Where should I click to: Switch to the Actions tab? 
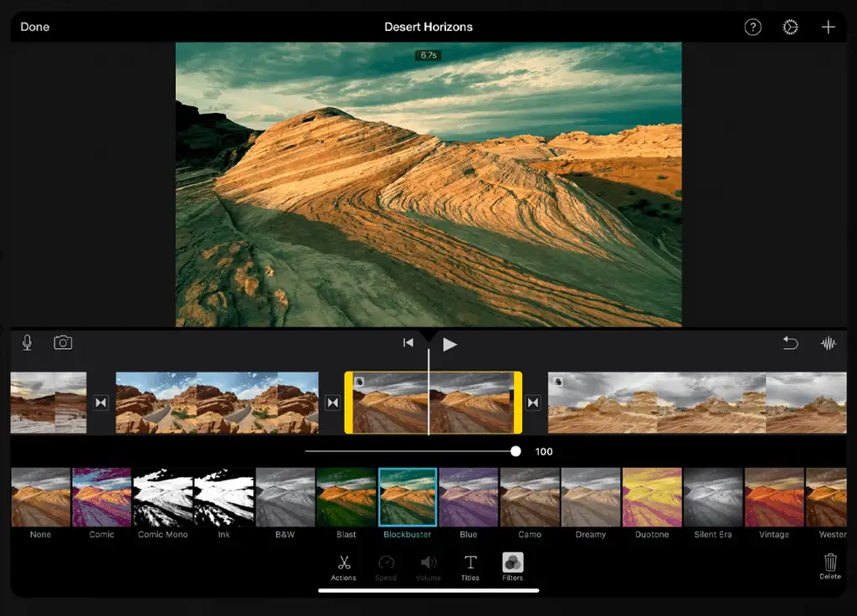(343, 567)
